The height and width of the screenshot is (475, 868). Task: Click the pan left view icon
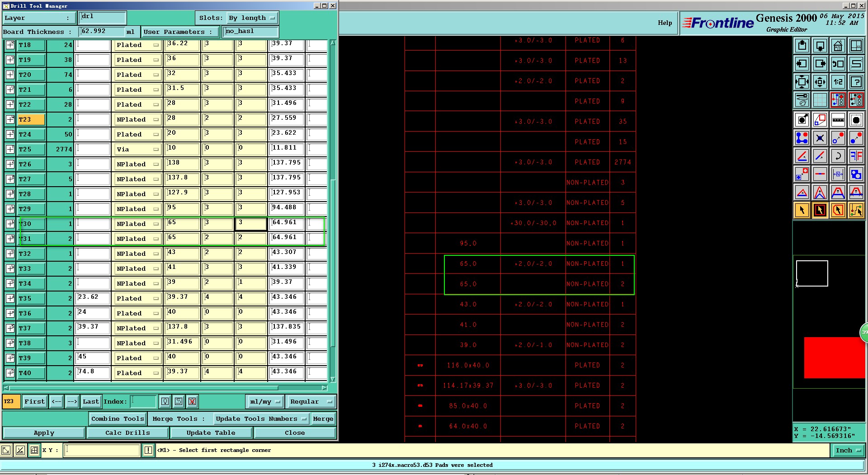802,64
